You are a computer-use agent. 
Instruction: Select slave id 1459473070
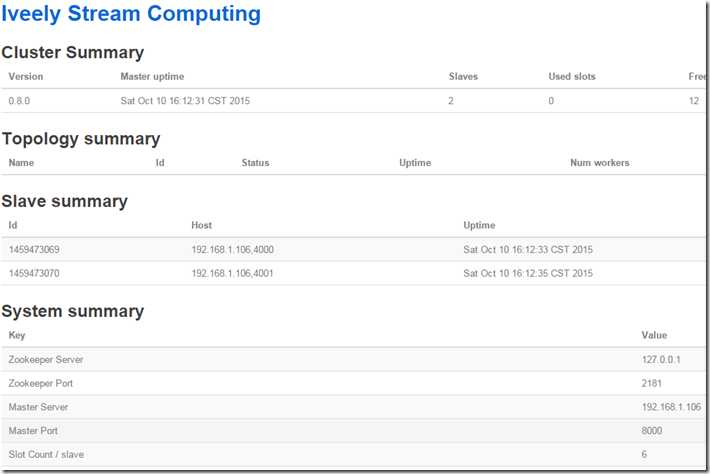coord(34,273)
